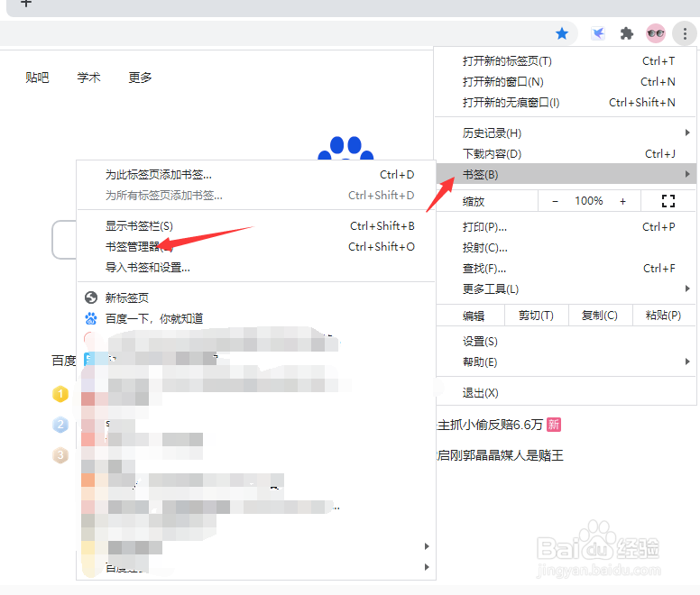
Task: Choose 打印(P)... in the menu
Action: (566, 227)
